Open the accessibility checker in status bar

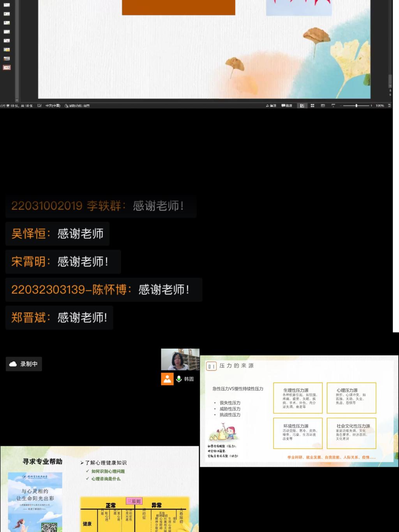(77, 105)
